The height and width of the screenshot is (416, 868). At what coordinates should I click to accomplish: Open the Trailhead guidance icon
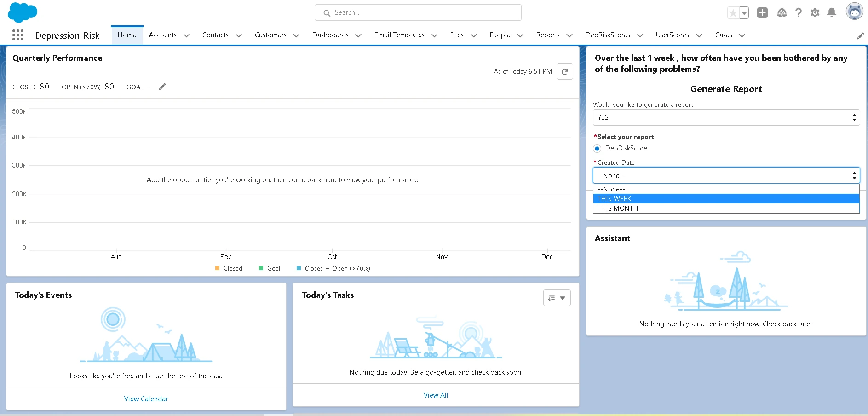pyautogui.click(x=782, y=13)
